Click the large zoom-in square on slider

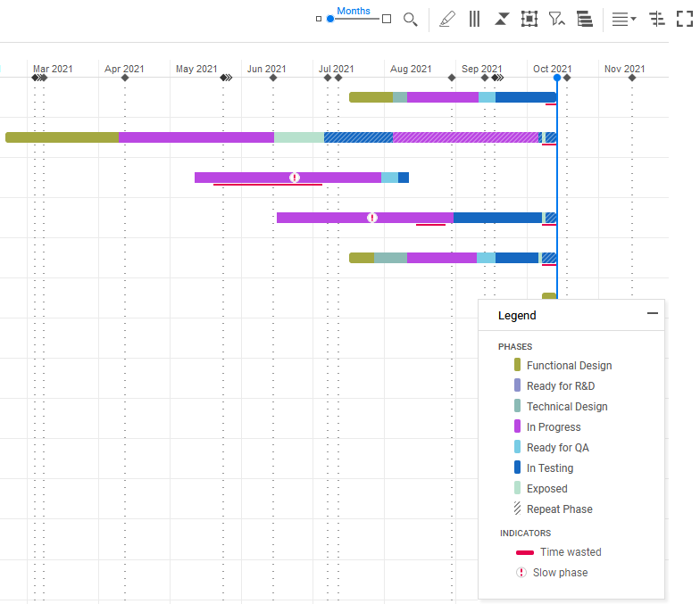tap(387, 19)
